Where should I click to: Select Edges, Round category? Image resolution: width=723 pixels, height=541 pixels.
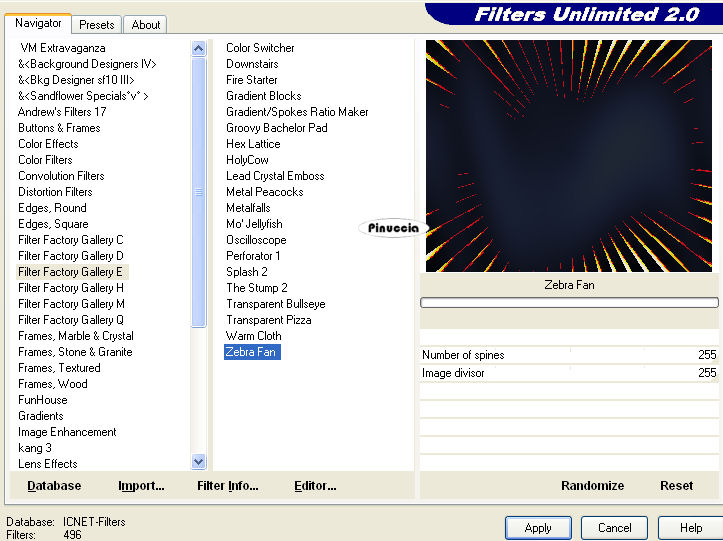click(52, 208)
